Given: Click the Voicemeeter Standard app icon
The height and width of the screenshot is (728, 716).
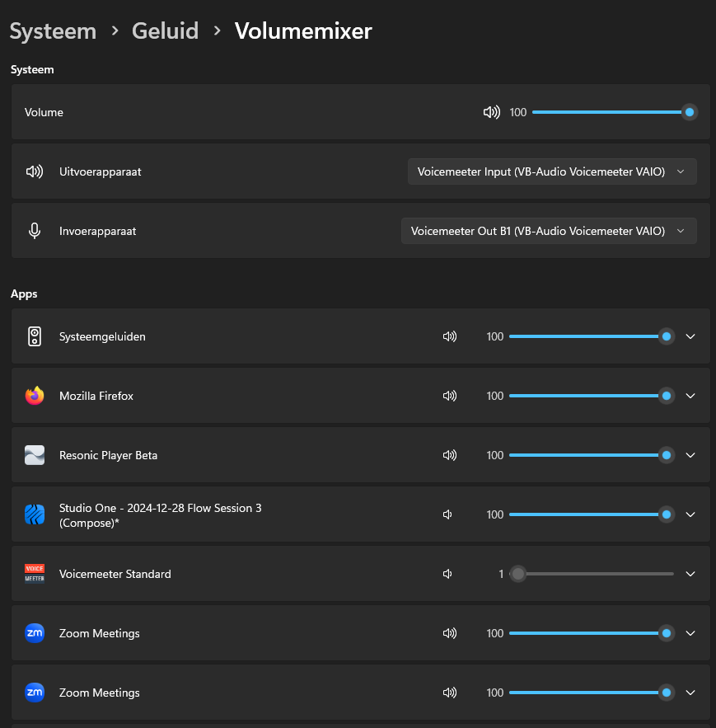Looking at the screenshot, I should click(35, 574).
